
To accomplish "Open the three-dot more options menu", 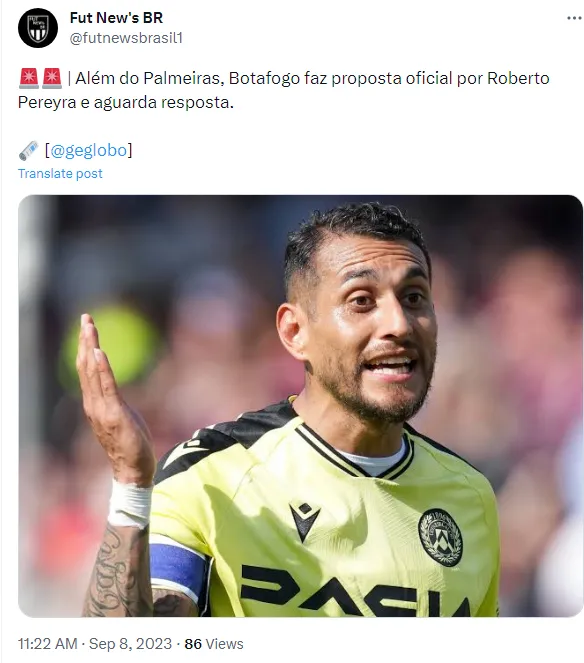I will tap(574, 18).
